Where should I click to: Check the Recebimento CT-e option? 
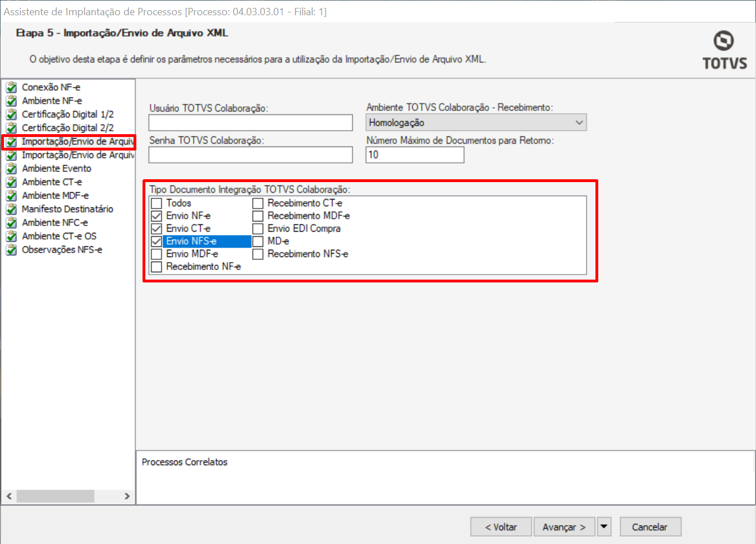click(x=258, y=203)
